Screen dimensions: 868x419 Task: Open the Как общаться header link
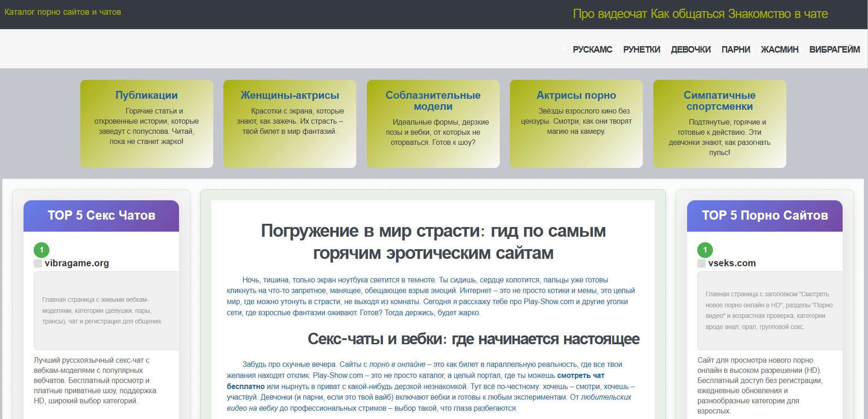(x=688, y=14)
